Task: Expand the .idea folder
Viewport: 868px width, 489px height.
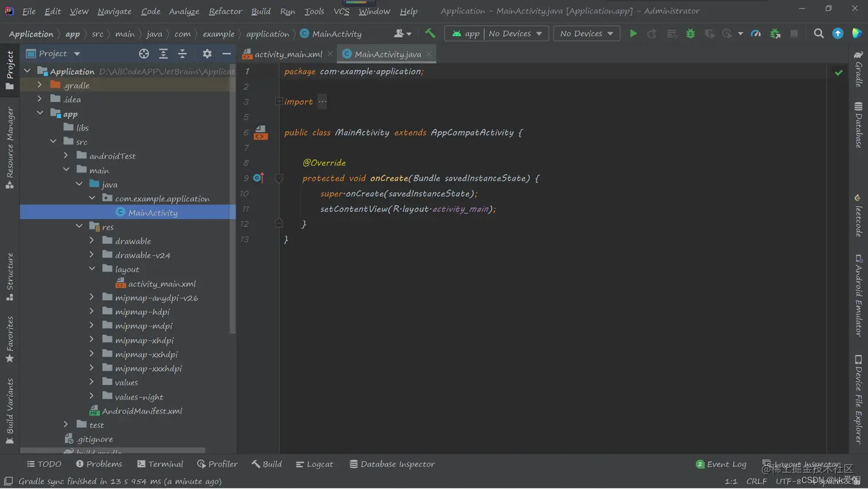Action: pos(40,99)
